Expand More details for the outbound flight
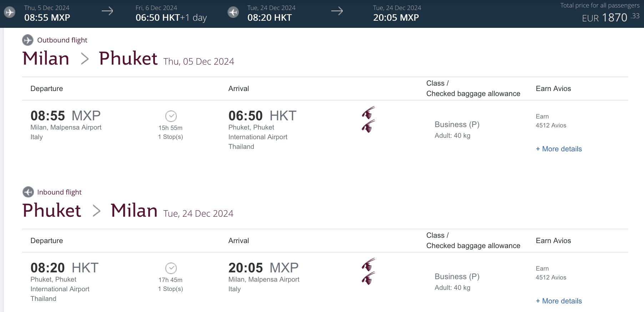 tap(559, 149)
